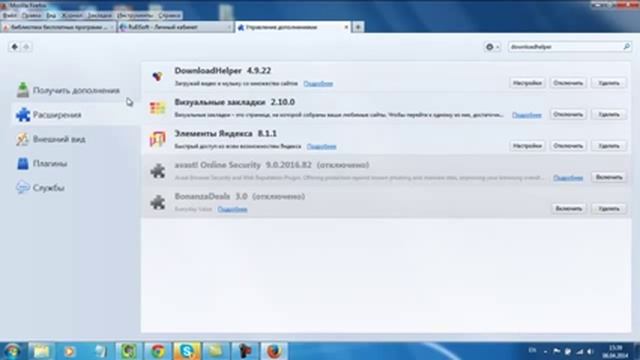Switch to RuBSoft Личный кабинет tab

point(176,27)
